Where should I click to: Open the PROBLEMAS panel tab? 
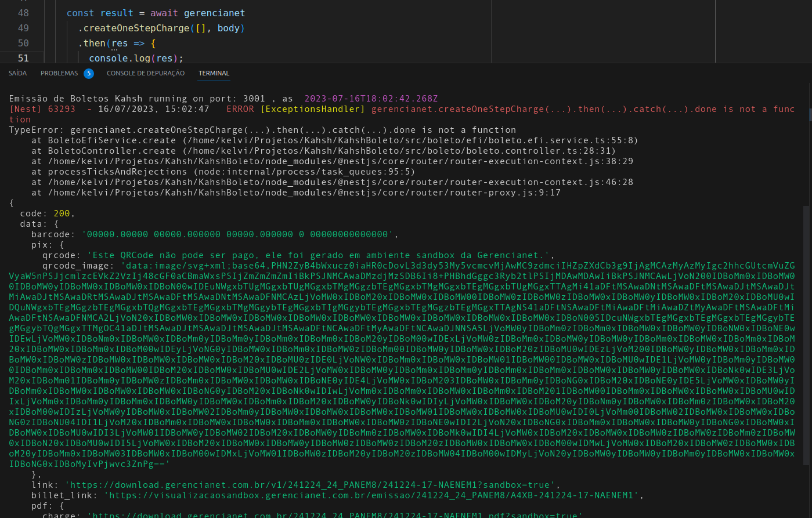point(59,73)
